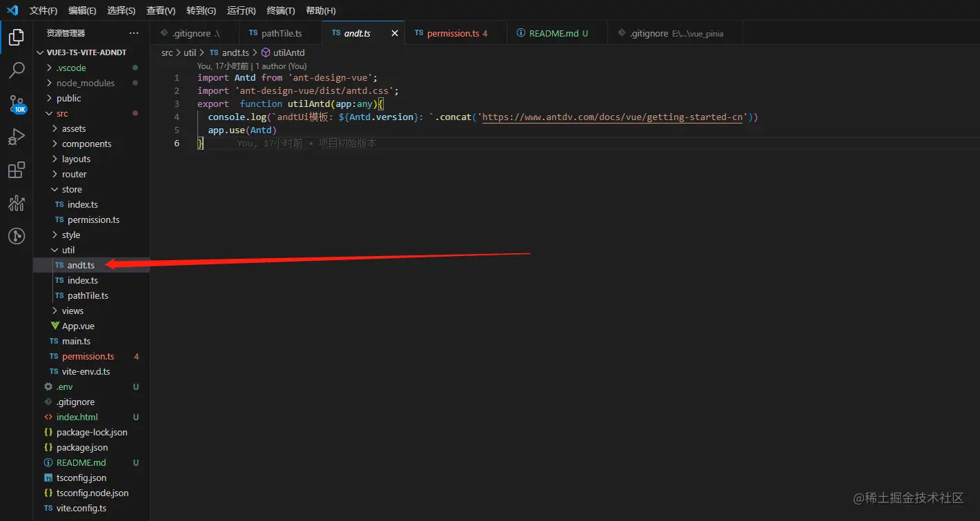Follow the antdv.com getting-started link in code

point(612,117)
